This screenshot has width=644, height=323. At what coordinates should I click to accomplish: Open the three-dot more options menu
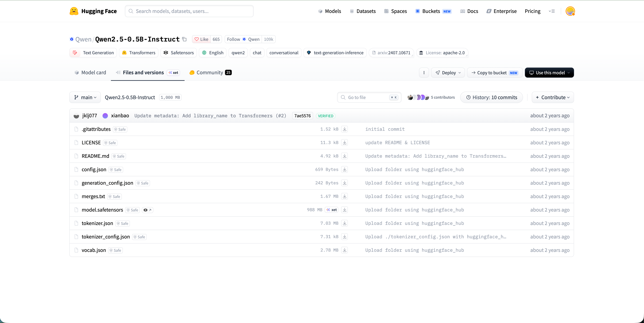point(424,73)
